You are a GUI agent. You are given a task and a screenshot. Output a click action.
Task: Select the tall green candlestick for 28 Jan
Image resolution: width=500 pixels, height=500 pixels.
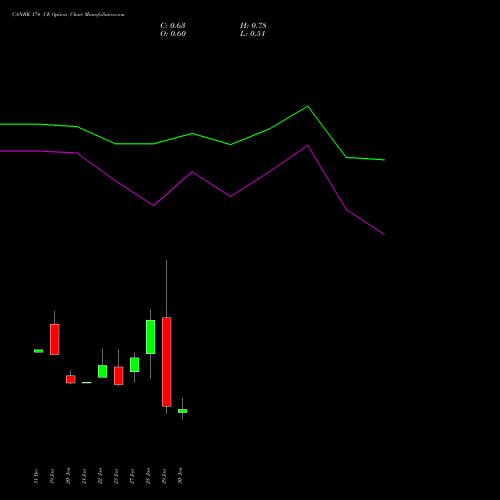151,337
